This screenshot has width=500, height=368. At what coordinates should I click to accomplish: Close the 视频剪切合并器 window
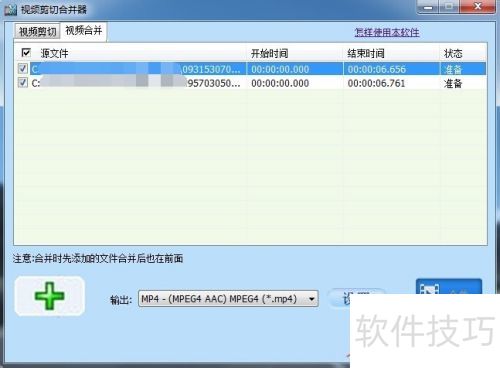pyautogui.click(x=478, y=7)
